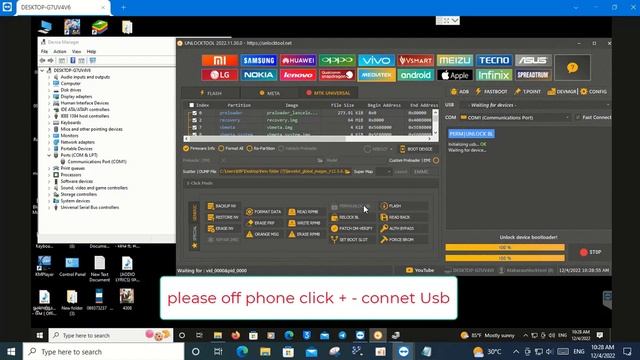Select the Qualcomm Snapdragon tile
Image resolution: width=640 pixels, height=360 pixels.
(337, 75)
